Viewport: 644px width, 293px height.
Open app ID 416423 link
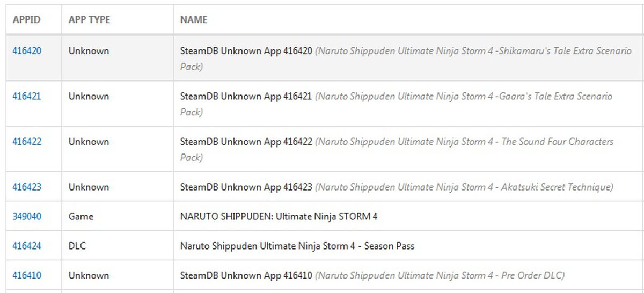tap(27, 187)
